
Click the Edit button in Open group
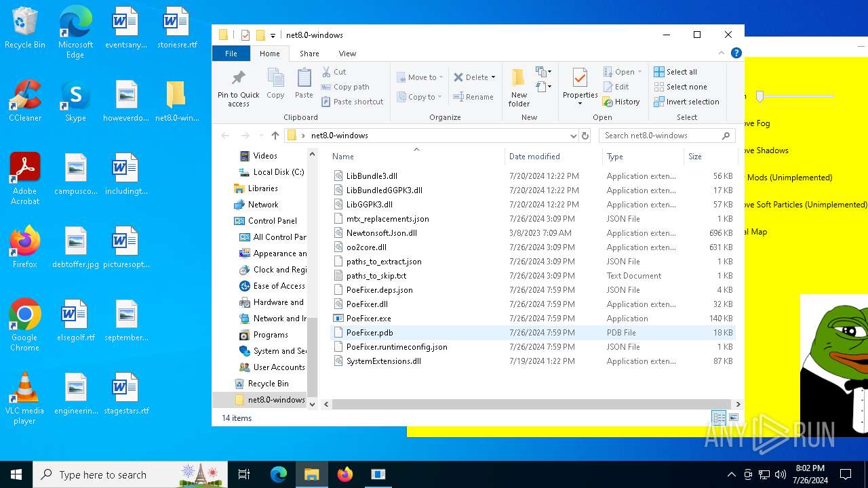tap(616, 87)
